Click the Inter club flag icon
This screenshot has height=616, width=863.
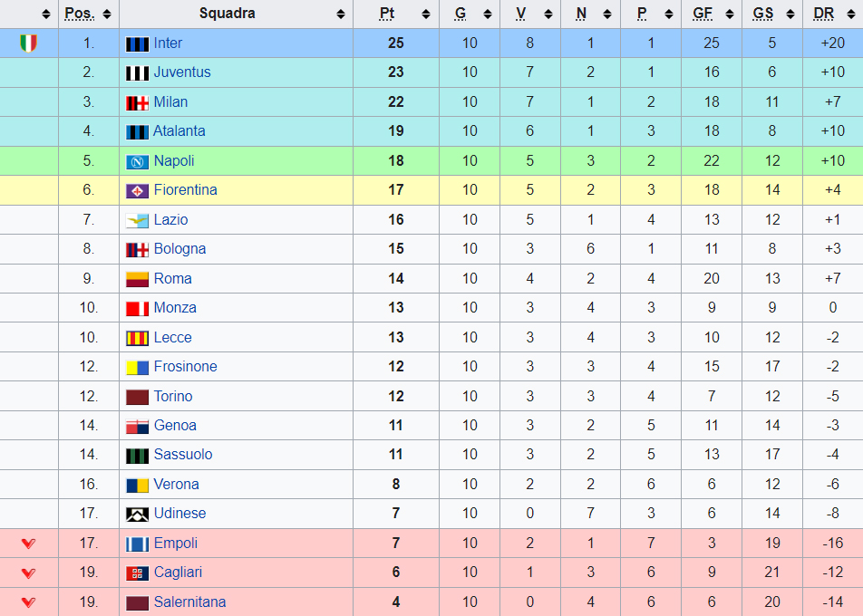click(x=137, y=44)
